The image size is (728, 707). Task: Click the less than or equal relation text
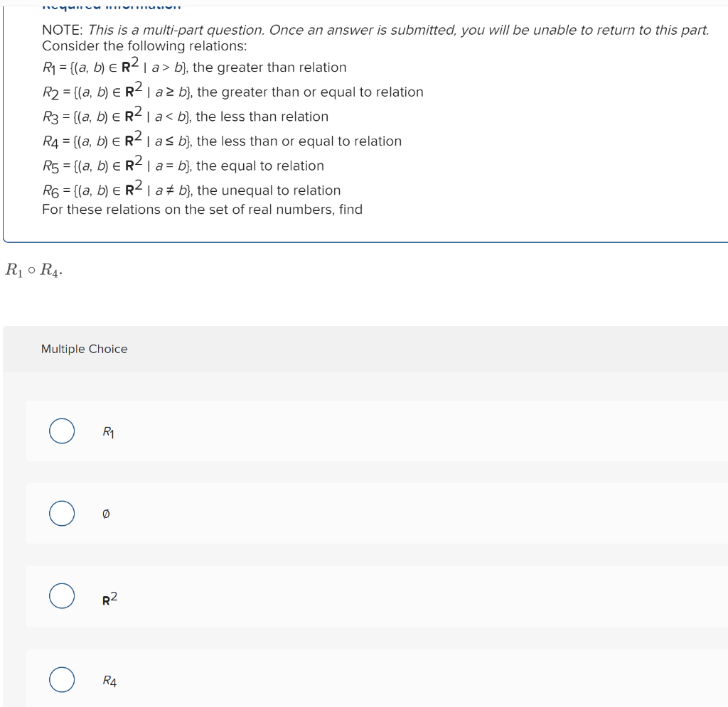[x=222, y=140]
